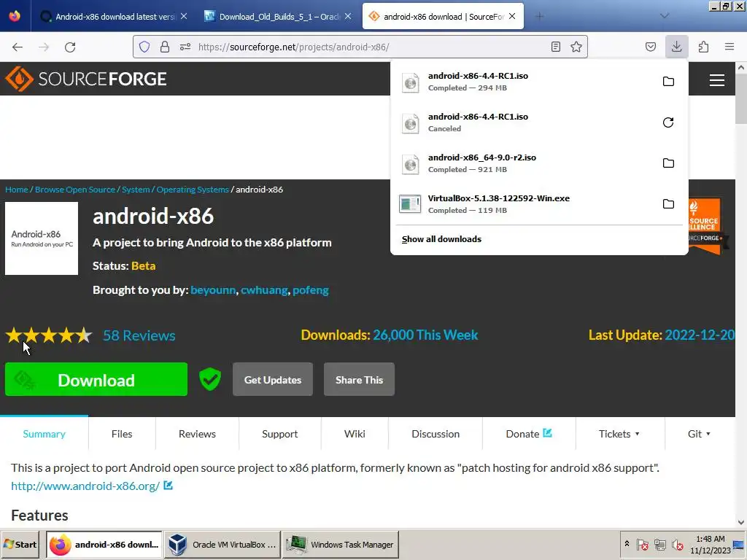Click the SourceForge logo
Image resolution: width=747 pixels, height=560 pixels.
tap(86, 79)
